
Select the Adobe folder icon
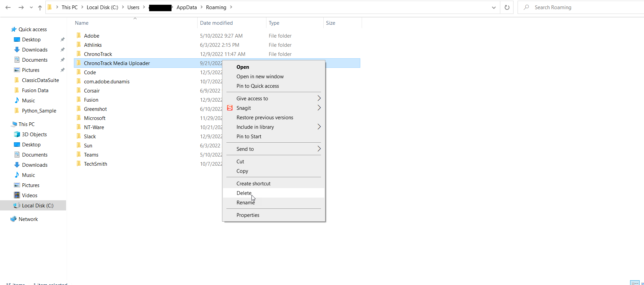(79, 36)
